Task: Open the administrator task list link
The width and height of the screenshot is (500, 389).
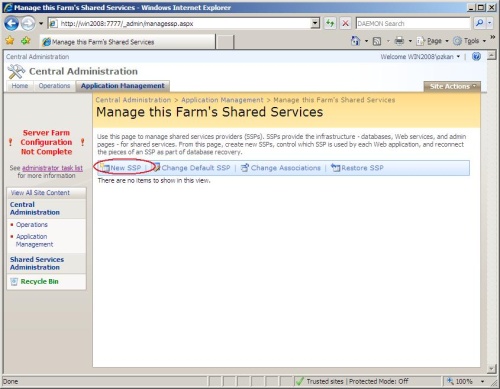Action: [x=52, y=168]
